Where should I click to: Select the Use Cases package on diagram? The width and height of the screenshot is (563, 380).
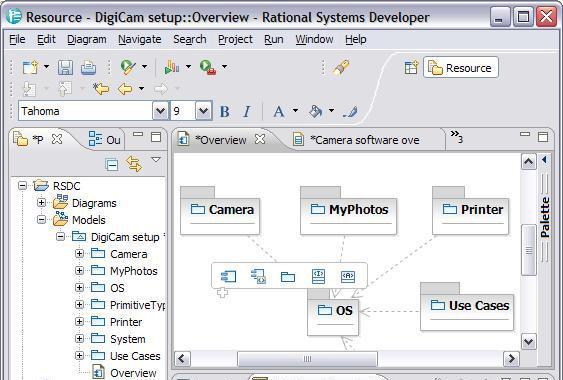pos(467,306)
